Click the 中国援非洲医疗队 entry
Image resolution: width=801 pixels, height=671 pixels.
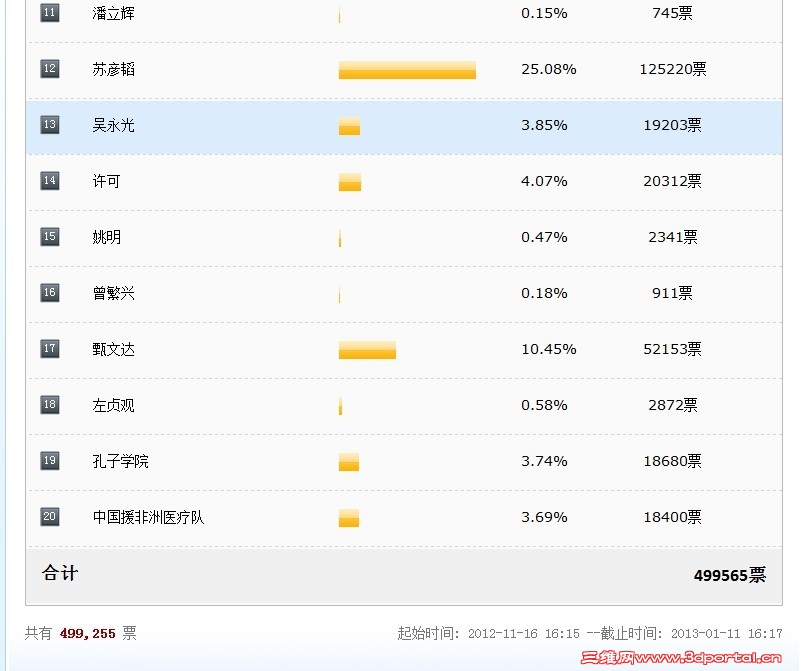[x=148, y=517]
